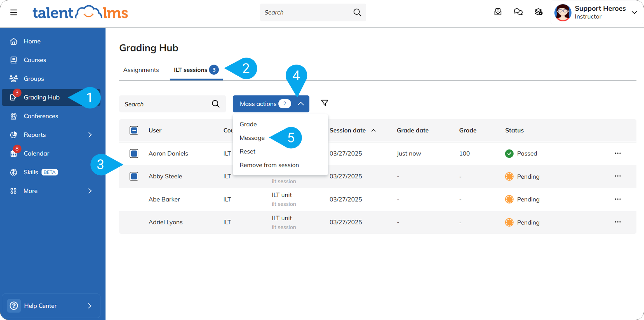
Task: Sort by the Grade column header
Action: click(x=467, y=130)
